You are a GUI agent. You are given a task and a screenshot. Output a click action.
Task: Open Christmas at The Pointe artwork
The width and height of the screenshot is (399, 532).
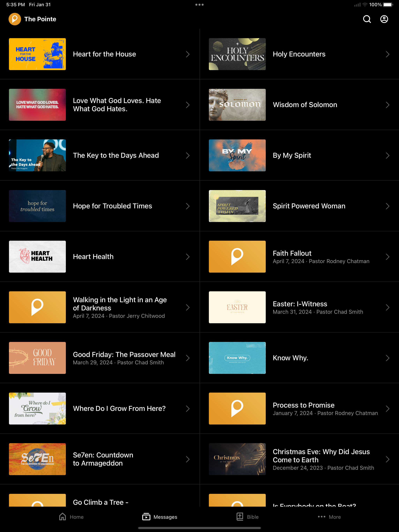pyautogui.click(x=237, y=459)
